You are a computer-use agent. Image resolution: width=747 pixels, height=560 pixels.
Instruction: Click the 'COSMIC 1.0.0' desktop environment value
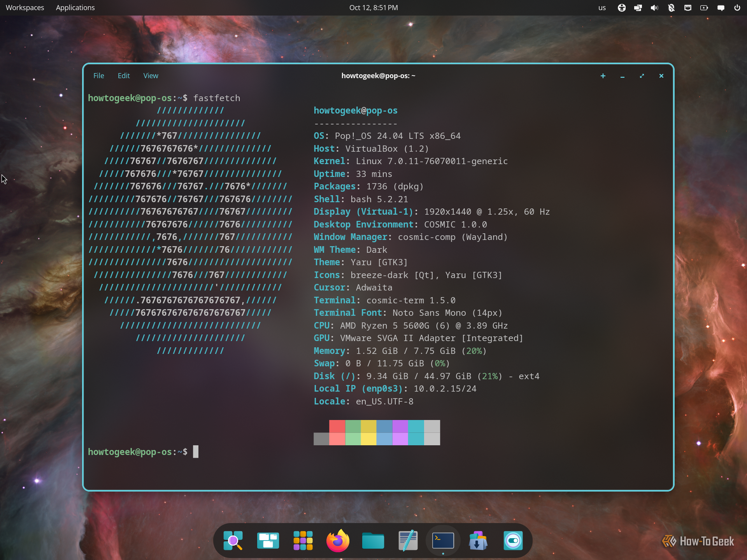click(456, 224)
